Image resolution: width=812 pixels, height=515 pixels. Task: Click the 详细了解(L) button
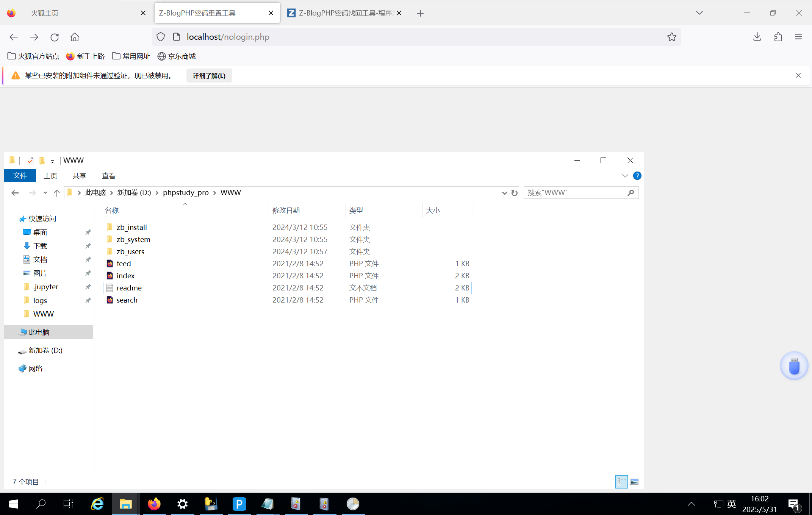click(209, 76)
